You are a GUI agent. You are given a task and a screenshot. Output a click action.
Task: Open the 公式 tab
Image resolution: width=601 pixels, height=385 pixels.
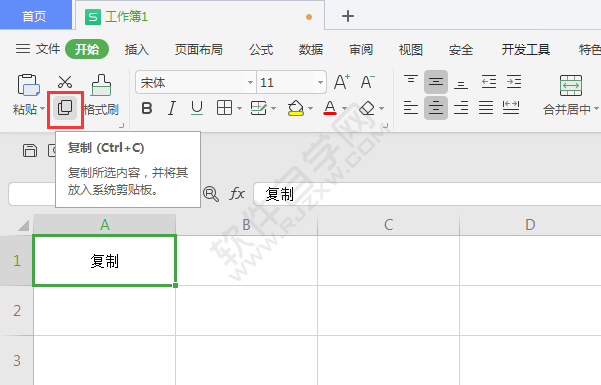(x=261, y=49)
